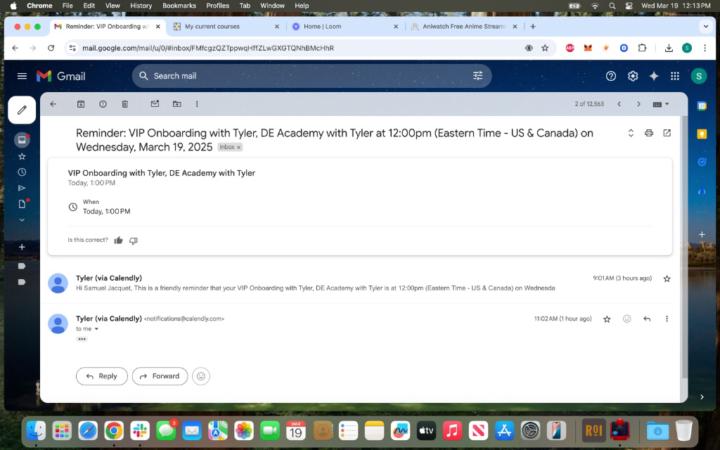Archive this email conversation

[x=81, y=104]
